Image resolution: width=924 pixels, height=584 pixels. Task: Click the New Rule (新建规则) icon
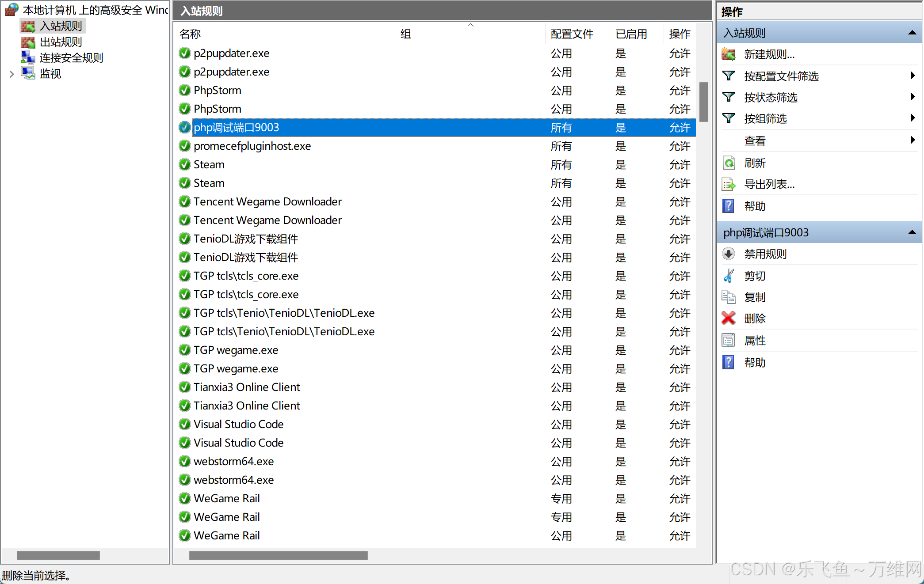[x=728, y=54]
